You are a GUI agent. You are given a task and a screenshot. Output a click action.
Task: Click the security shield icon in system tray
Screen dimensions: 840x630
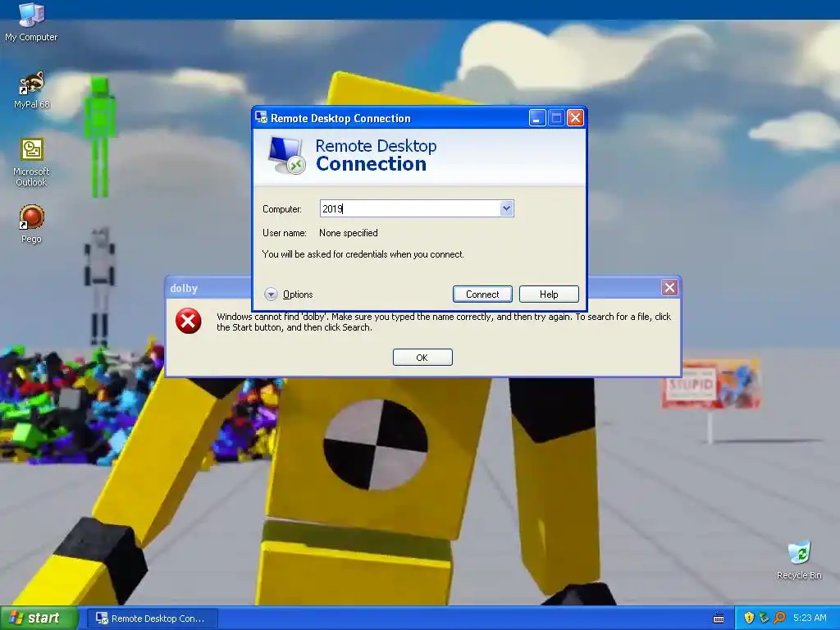point(749,618)
